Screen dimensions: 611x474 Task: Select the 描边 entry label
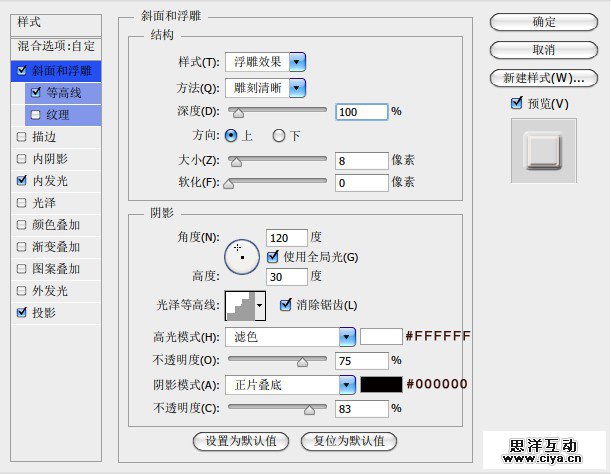pyautogui.click(x=44, y=137)
